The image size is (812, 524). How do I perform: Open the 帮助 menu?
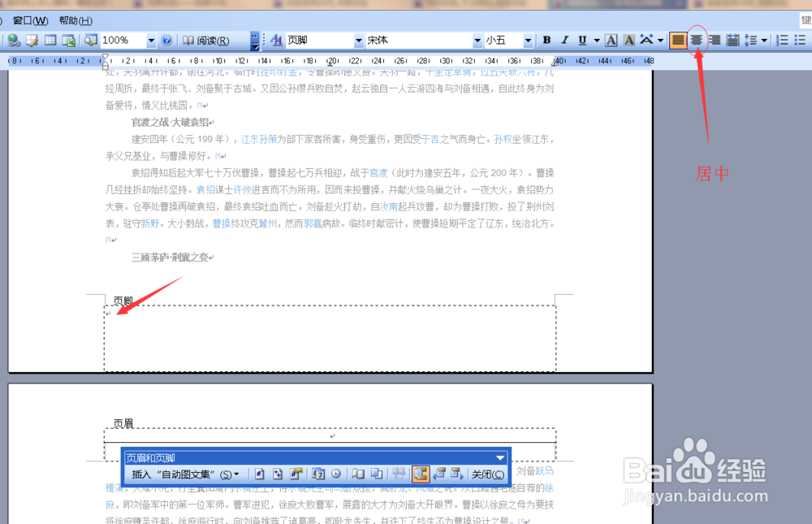click(x=74, y=20)
